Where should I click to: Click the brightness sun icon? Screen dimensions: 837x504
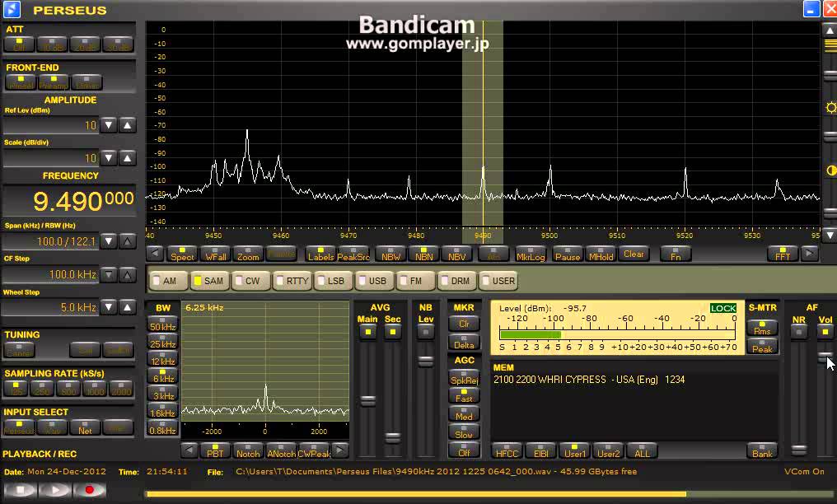coord(830,108)
